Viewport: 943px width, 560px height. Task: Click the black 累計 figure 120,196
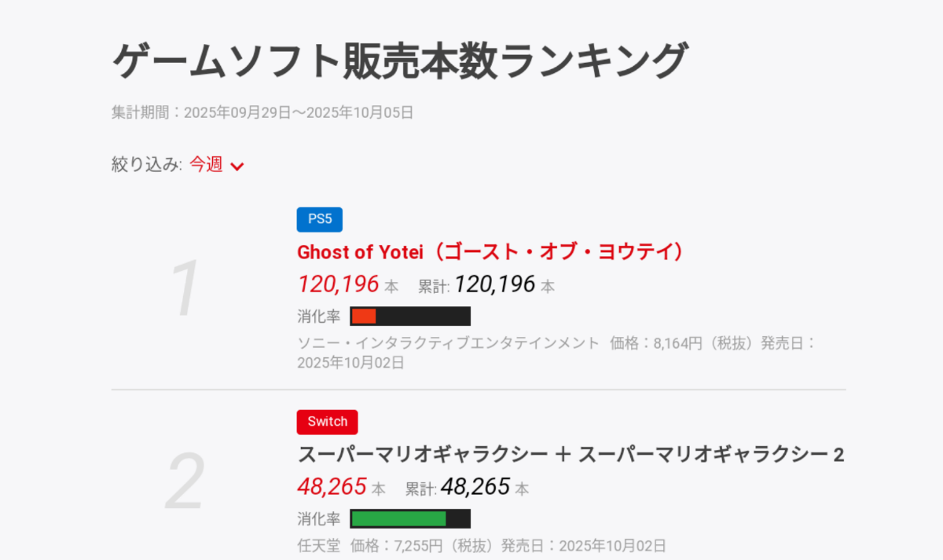point(494,284)
